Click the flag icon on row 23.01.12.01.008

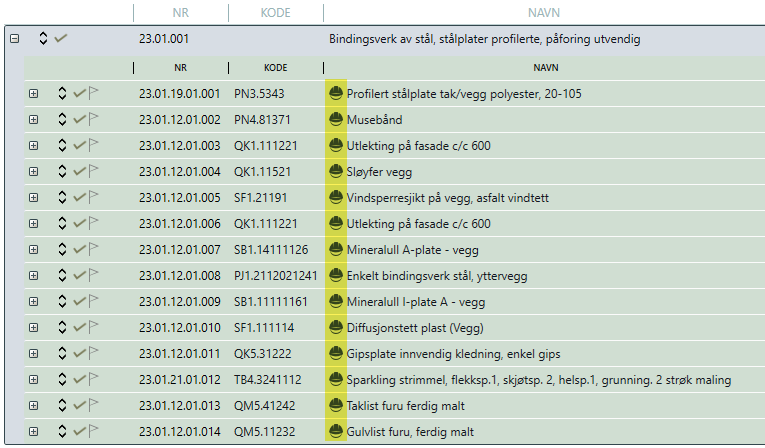click(95, 276)
